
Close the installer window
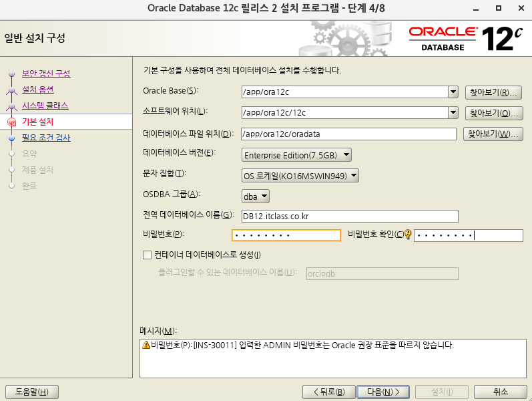pos(521,8)
